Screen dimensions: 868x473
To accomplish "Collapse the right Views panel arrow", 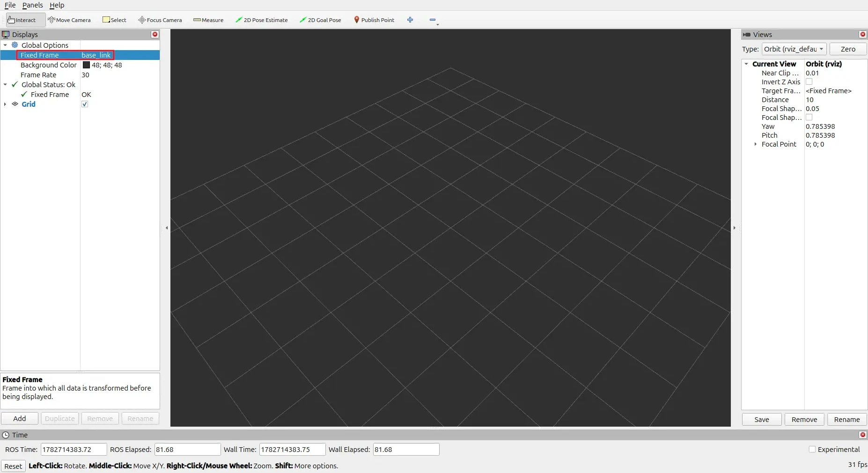I will (734, 228).
